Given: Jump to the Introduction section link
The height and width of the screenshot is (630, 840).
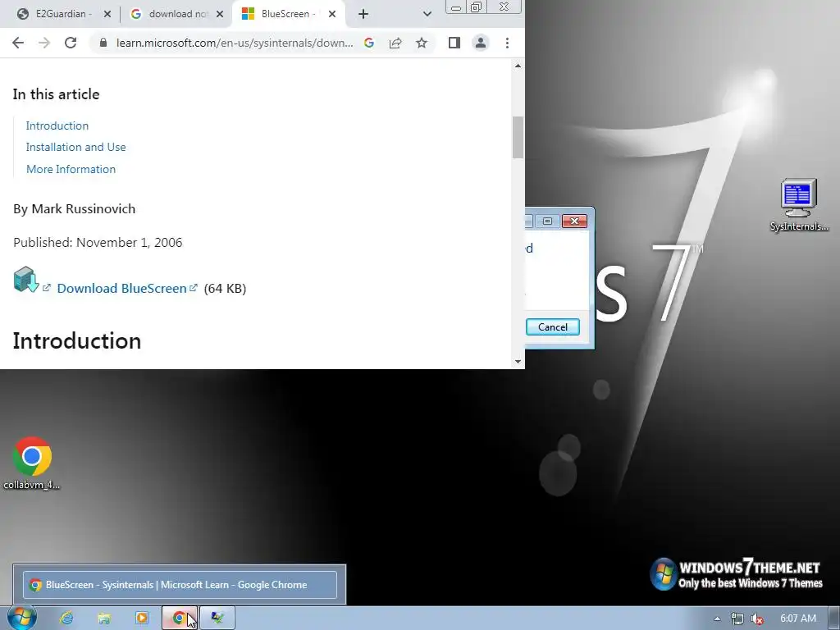Looking at the screenshot, I should [x=57, y=126].
